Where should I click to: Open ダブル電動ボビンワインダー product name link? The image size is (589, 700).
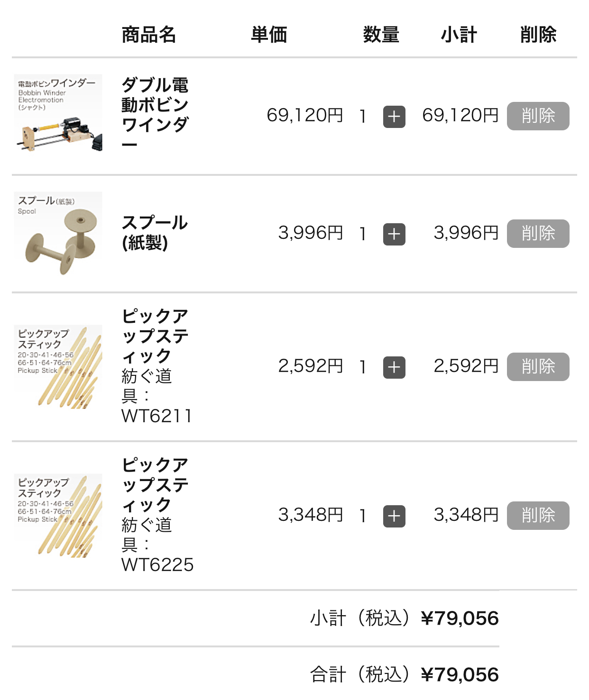point(155,114)
